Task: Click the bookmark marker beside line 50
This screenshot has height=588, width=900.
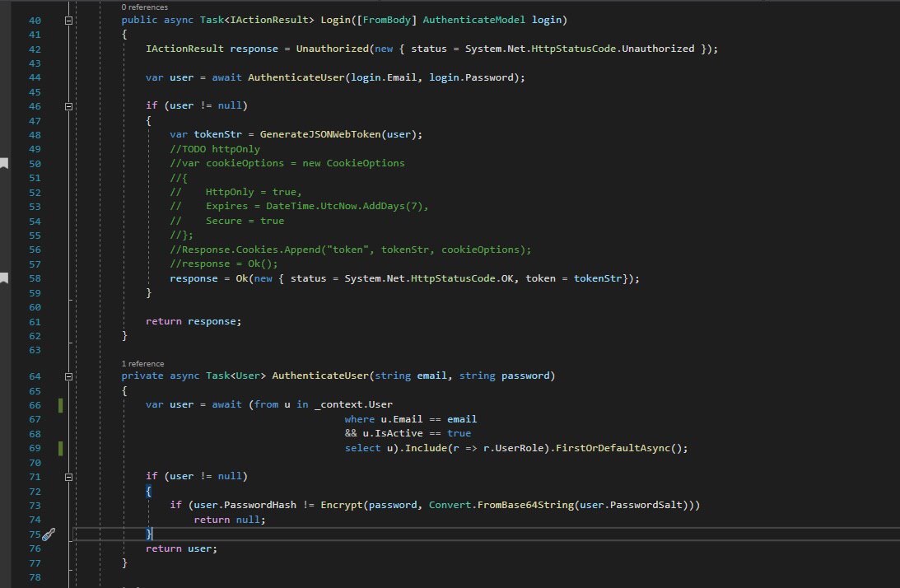Action: [3, 164]
